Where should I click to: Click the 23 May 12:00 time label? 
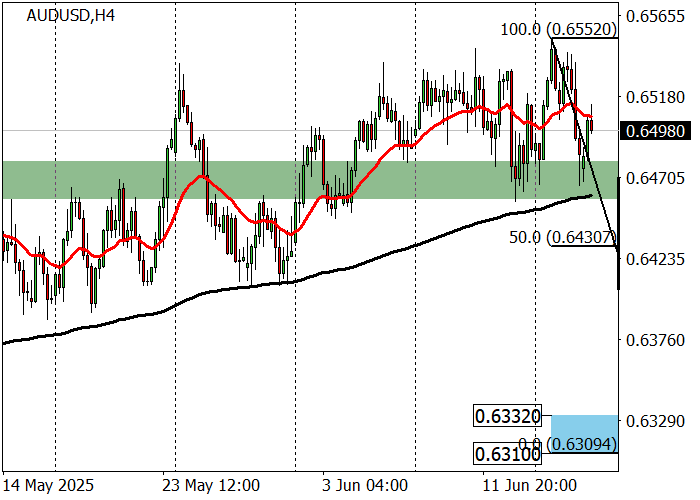(x=211, y=485)
